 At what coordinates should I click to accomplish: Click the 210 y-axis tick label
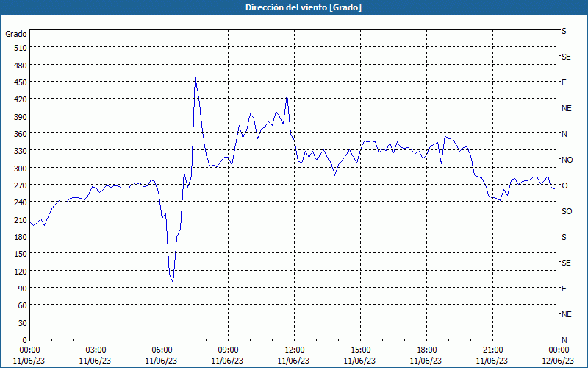pos(21,219)
